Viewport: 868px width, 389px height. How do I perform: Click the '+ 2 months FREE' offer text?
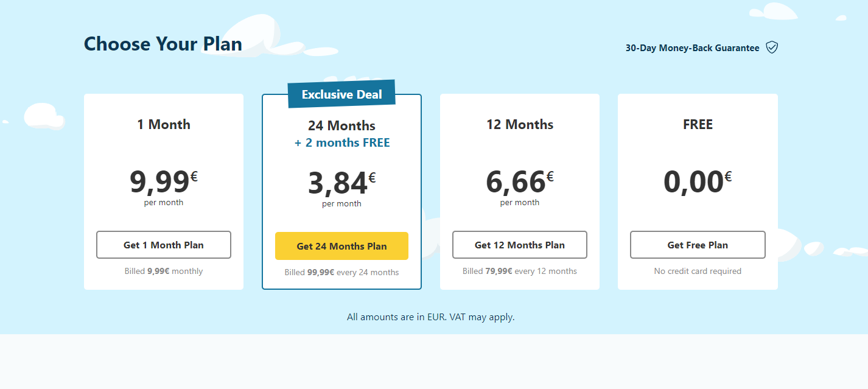point(341,143)
